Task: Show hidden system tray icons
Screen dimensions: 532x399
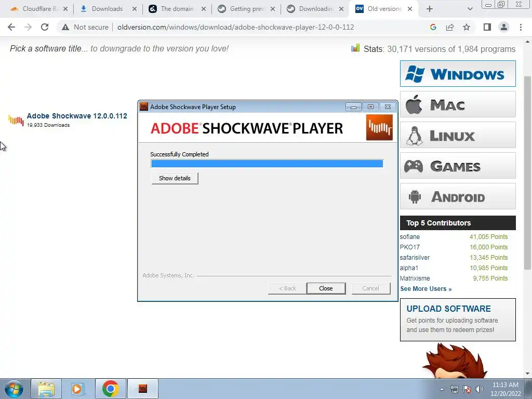Action: pos(442,389)
